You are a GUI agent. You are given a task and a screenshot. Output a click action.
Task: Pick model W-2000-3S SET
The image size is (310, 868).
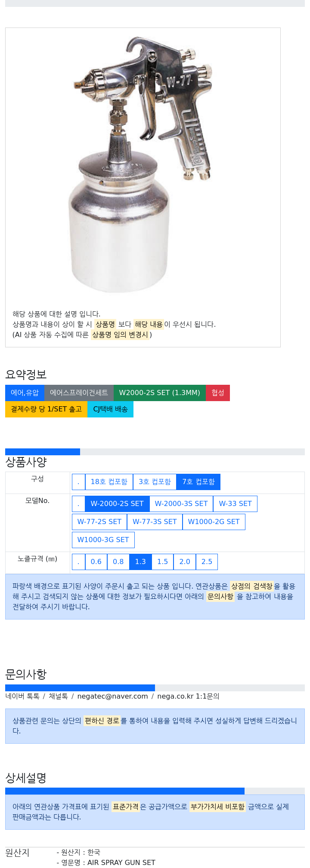181,503
